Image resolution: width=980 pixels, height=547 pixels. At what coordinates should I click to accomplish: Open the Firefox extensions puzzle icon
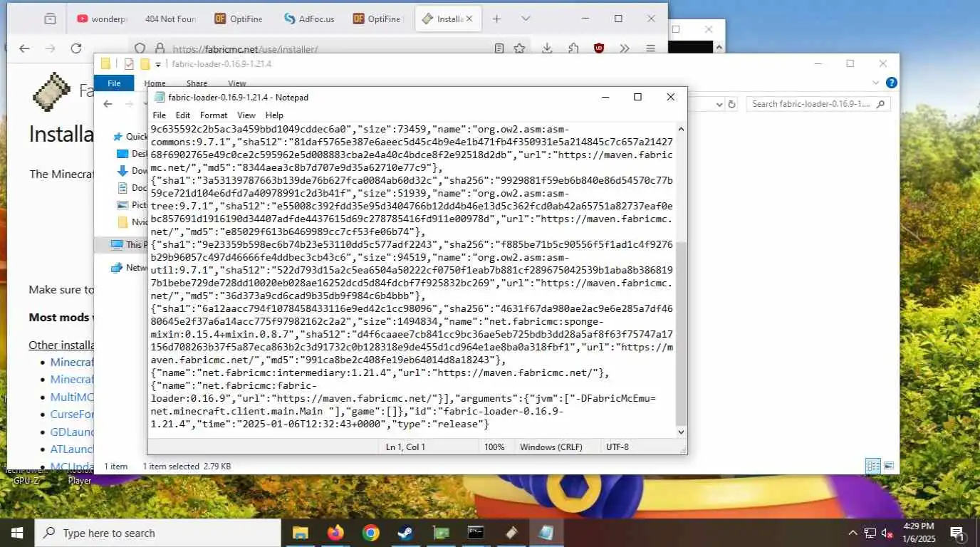pyautogui.click(x=573, y=48)
